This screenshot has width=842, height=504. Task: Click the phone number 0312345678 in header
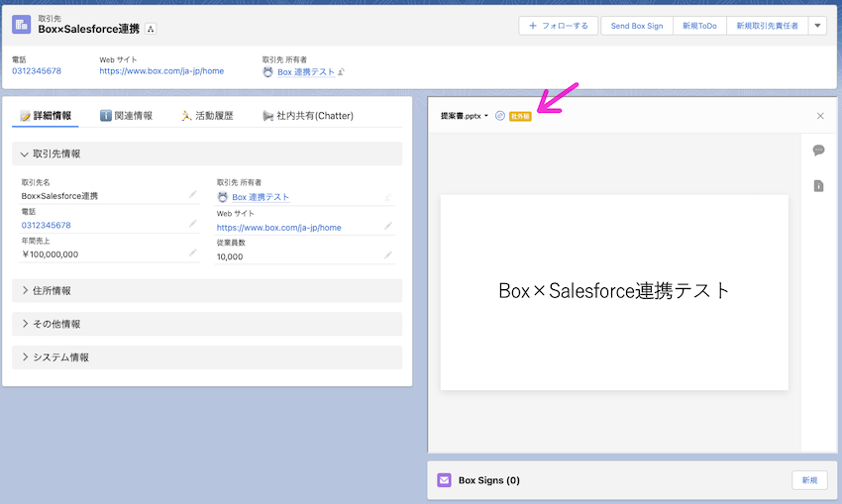[x=37, y=71]
